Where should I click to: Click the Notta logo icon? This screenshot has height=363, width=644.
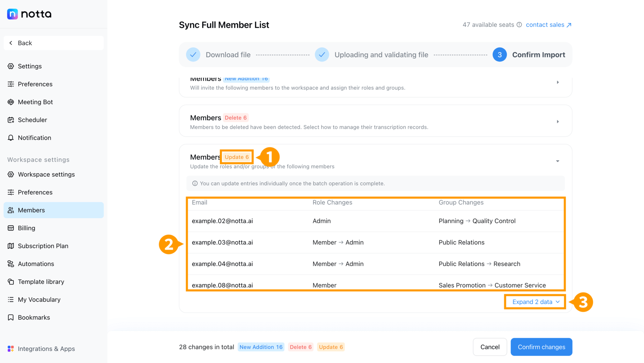[x=13, y=14]
